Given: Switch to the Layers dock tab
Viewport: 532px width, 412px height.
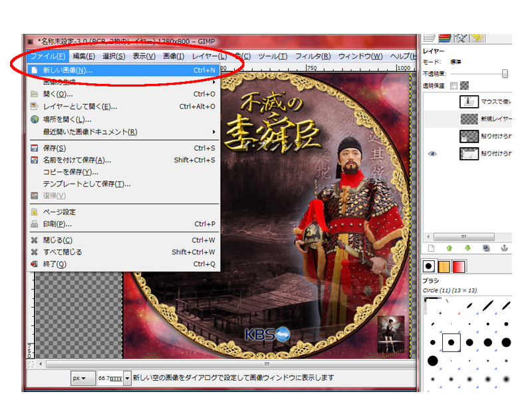Looking at the screenshot, I should [429, 38].
